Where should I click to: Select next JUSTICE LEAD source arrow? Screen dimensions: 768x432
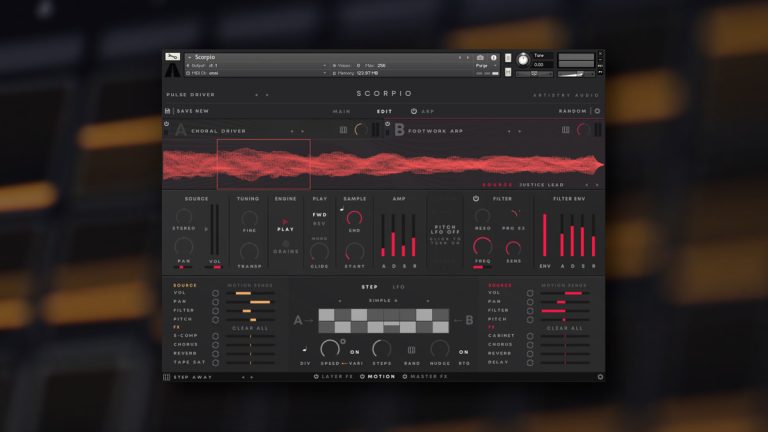pos(597,185)
